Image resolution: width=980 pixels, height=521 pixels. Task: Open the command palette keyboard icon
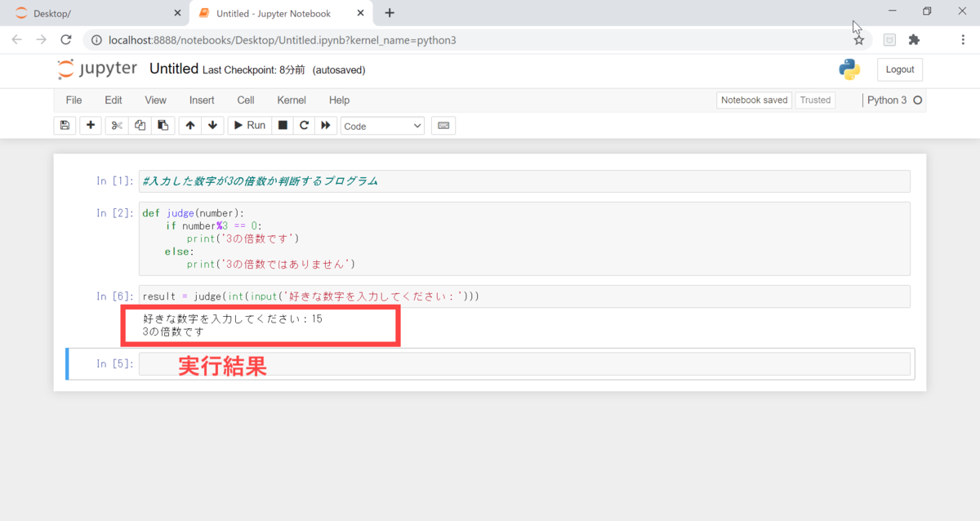pos(443,125)
